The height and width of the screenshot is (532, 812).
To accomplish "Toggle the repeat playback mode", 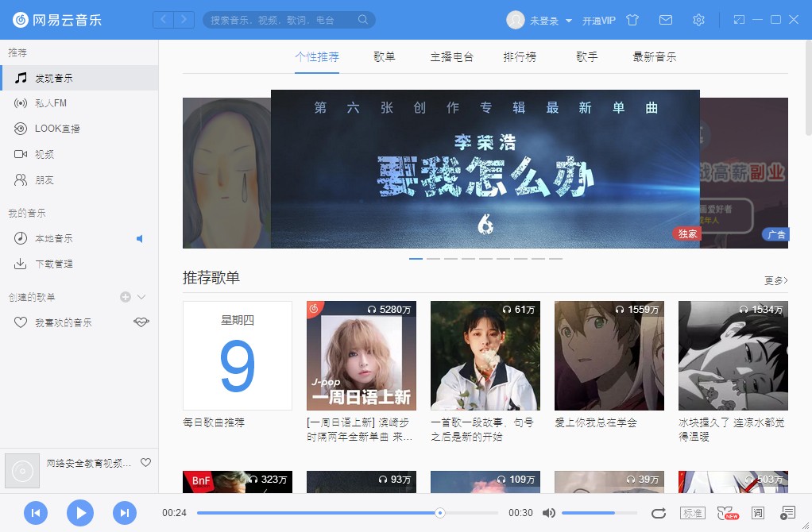I will 659,513.
